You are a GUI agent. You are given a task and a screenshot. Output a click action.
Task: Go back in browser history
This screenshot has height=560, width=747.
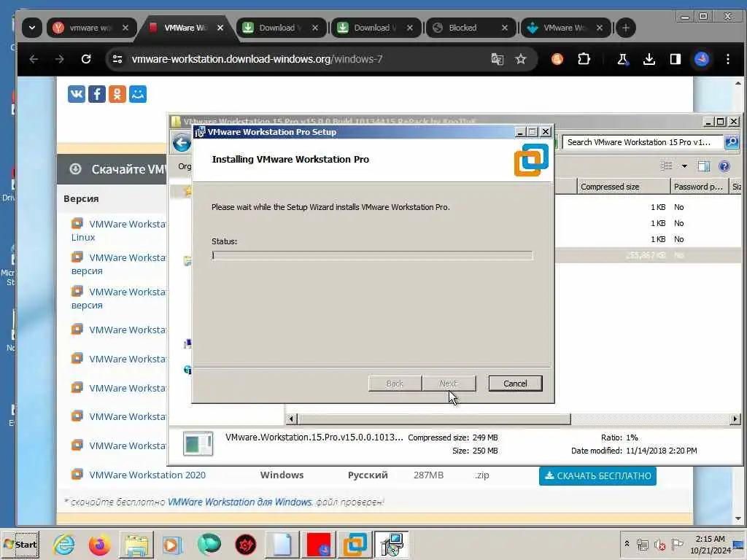tap(34, 59)
